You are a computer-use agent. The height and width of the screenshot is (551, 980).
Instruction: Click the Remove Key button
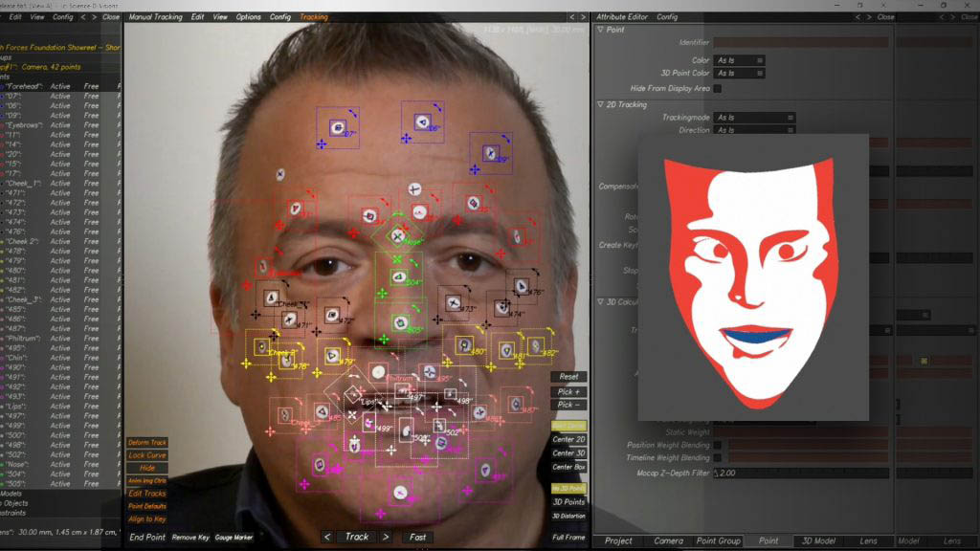tap(190, 538)
